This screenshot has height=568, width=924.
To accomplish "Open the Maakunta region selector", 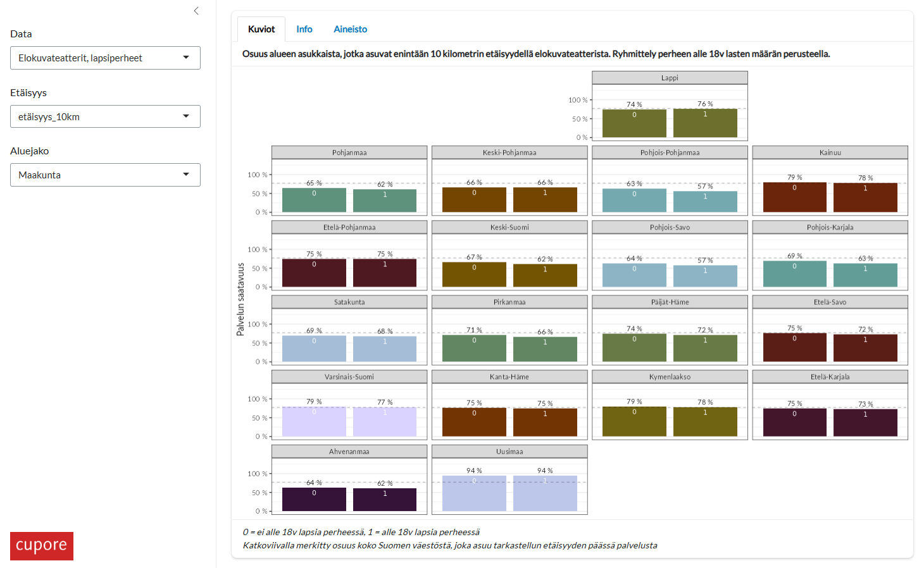I will pos(105,175).
